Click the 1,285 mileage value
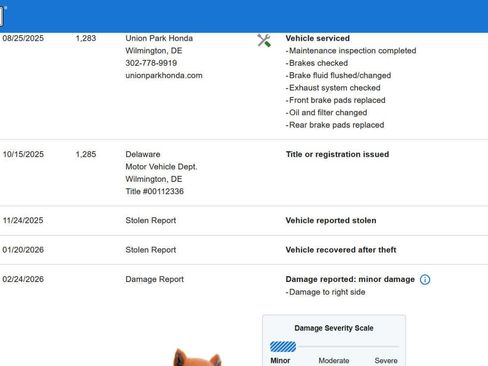This screenshot has width=488, height=366. pyautogui.click(x=86, y=154)
